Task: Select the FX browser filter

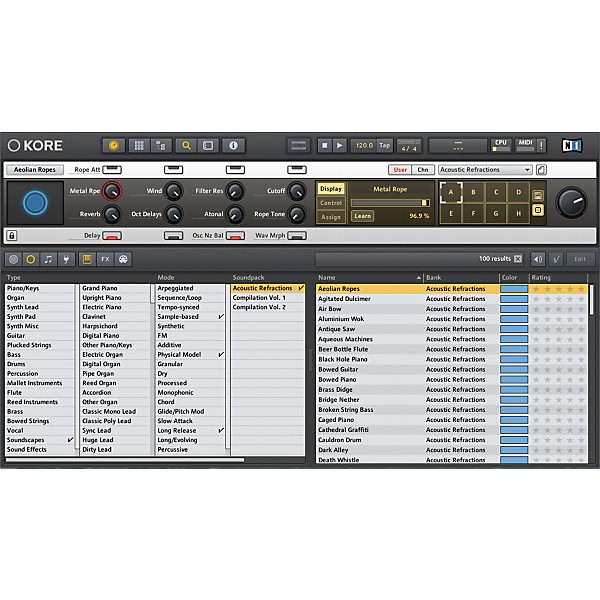Action: pos(105,259)
